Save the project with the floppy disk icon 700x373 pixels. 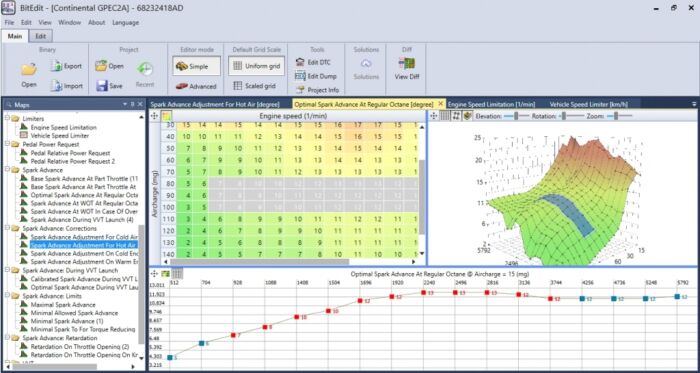tap(102, 86)
